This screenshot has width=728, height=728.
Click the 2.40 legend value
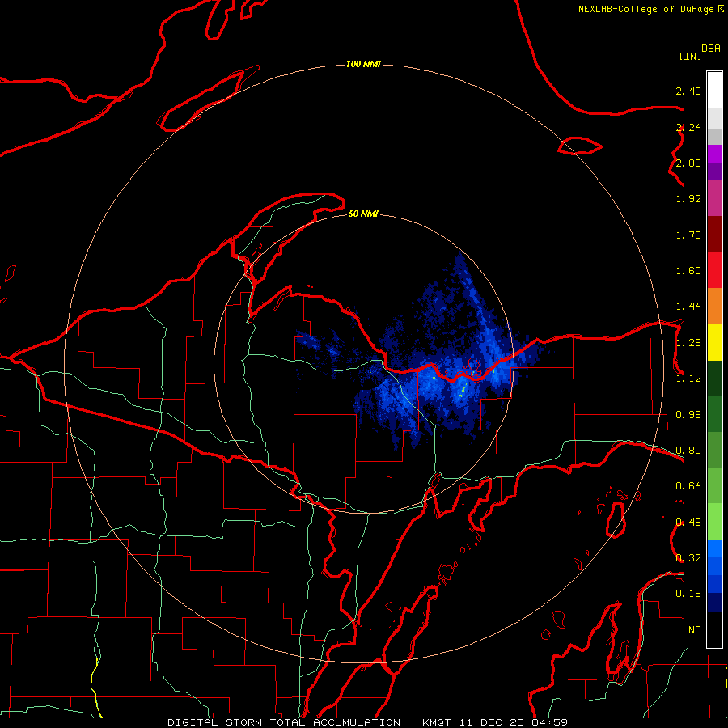(x=688, y=91)
